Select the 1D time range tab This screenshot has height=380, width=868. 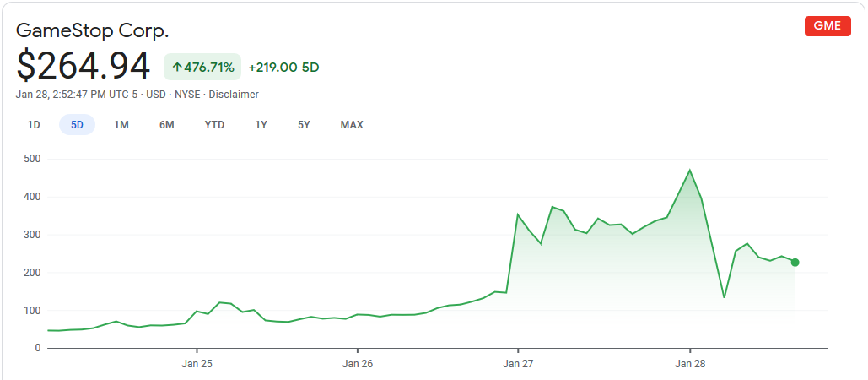(34, 125)
